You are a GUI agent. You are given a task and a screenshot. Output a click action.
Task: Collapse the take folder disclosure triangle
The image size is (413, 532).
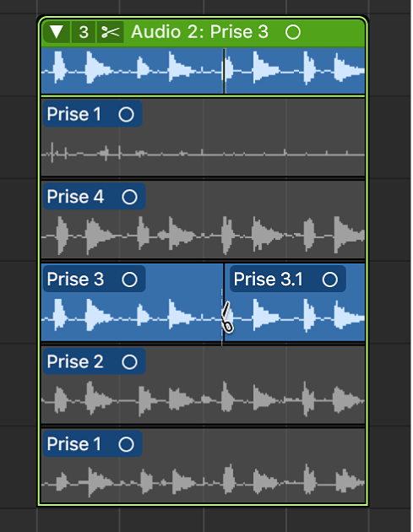click(x=57, y=32)
